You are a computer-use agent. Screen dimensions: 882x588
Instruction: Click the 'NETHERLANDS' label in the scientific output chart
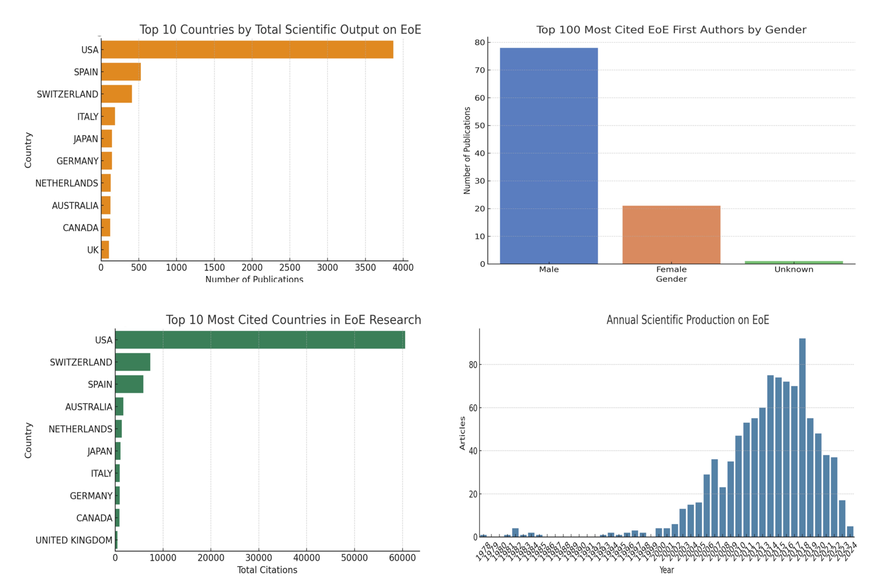(67, 183)
